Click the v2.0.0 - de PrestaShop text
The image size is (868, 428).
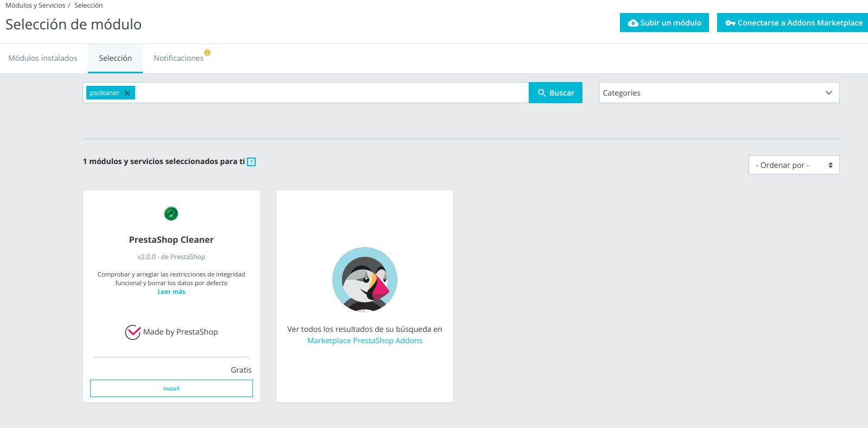click(x=172, y=257)
